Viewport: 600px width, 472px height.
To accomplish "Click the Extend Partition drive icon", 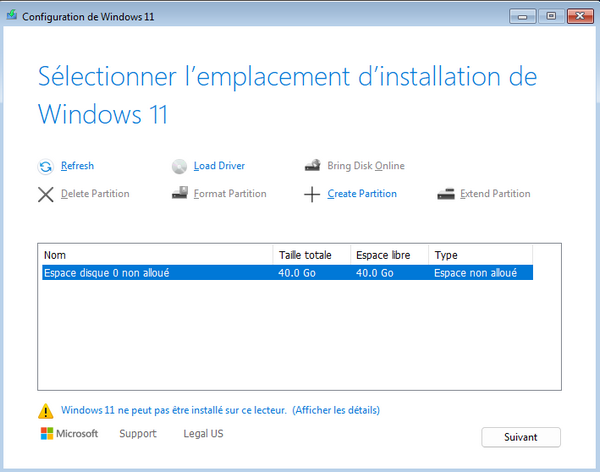I will 445,194.
